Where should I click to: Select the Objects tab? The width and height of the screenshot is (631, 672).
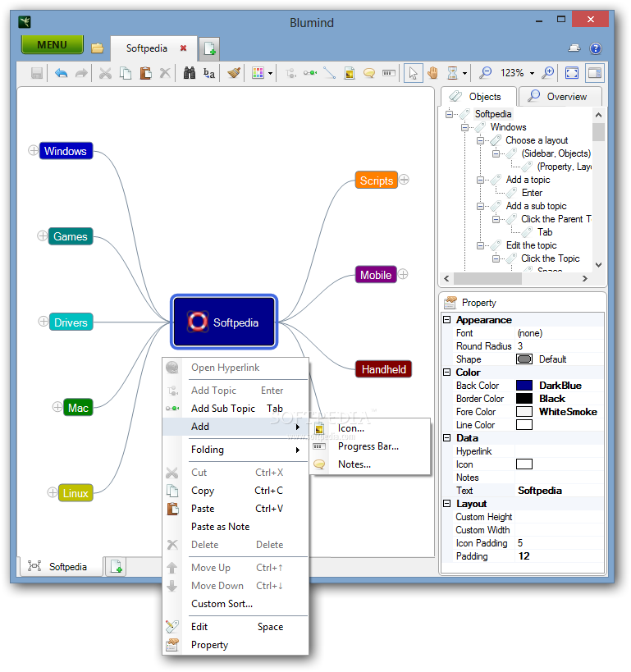click(x=478, y=97)
